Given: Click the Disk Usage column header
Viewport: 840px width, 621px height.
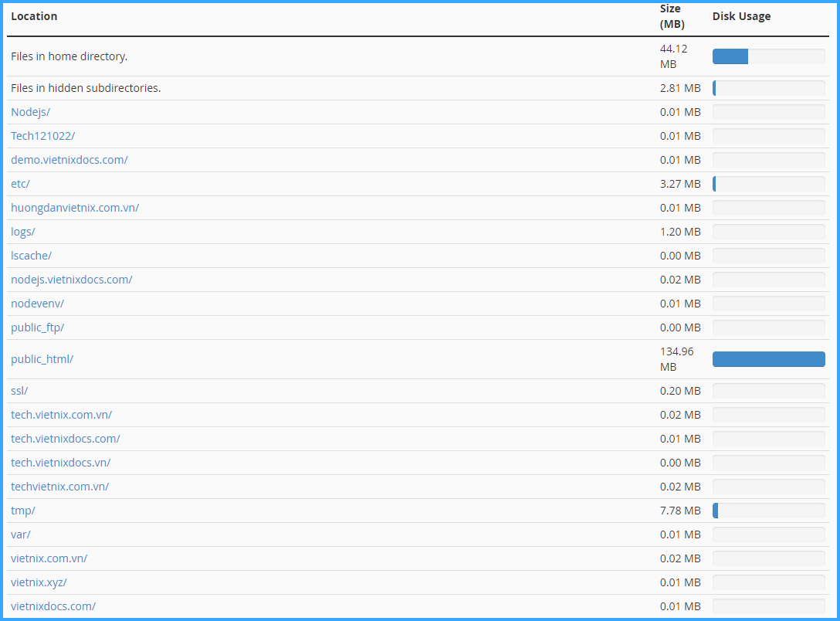Looking at the screenshot, I should (741, 16).
